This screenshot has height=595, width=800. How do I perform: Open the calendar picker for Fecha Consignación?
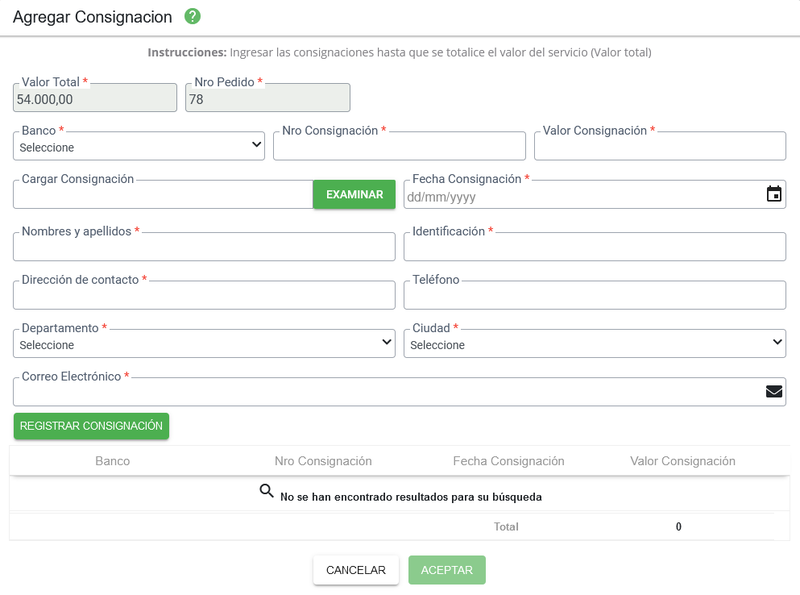pos(773,195)
